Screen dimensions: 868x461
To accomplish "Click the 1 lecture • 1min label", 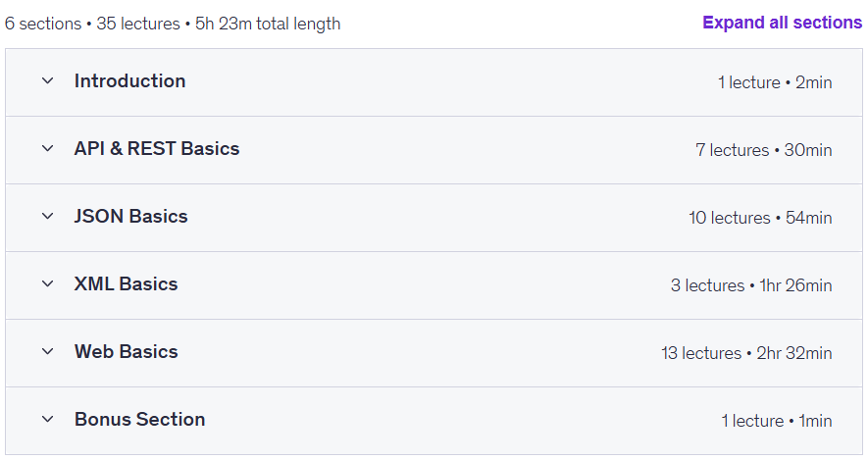I will click(777, 421).
